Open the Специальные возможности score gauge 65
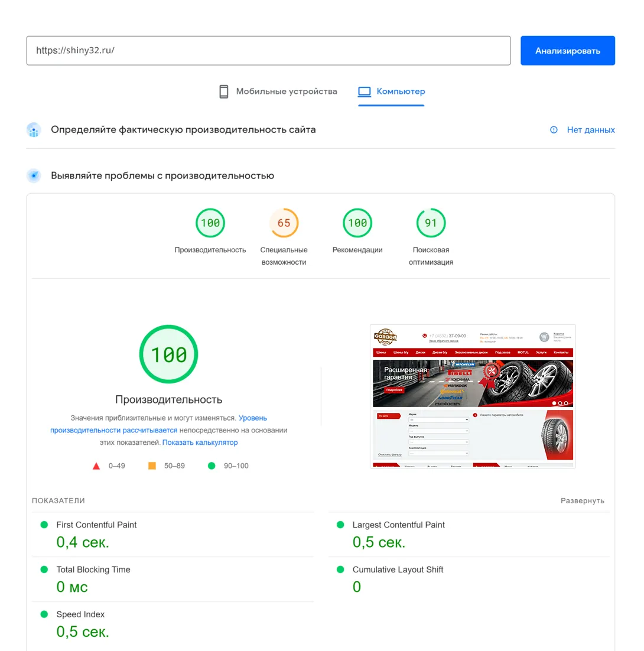This screenshot has height=651, width=644. [284, 223]
